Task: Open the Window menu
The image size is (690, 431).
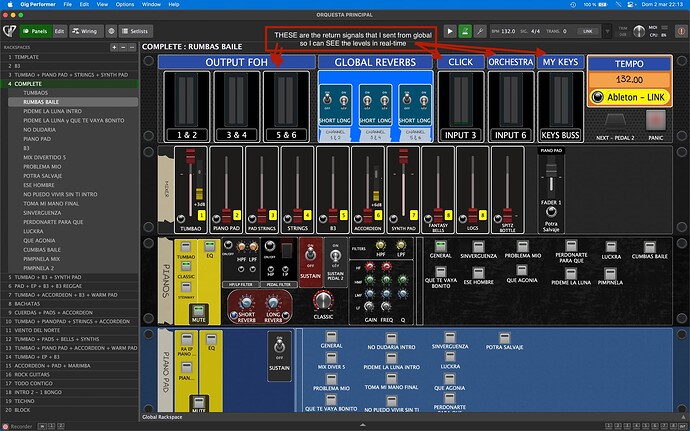Action: pyautogui.click(x=151, y=4)
